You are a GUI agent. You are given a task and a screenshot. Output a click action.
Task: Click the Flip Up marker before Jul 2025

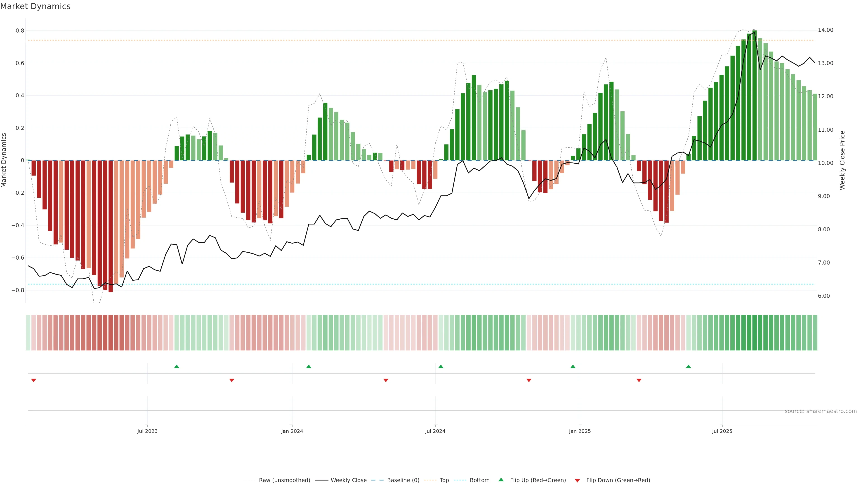pos(688,366)
